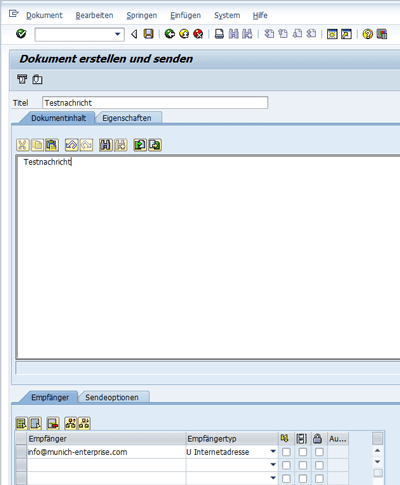This screenshot has height=485, width=400.
Task: Open the command field dropdown arrow
Action: (117, 34)
